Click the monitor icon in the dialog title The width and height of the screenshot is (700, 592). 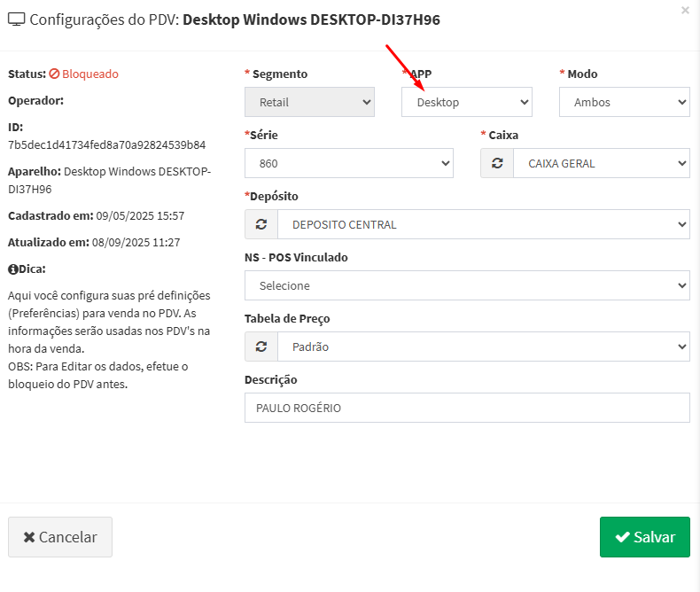[x=17, y=19]
